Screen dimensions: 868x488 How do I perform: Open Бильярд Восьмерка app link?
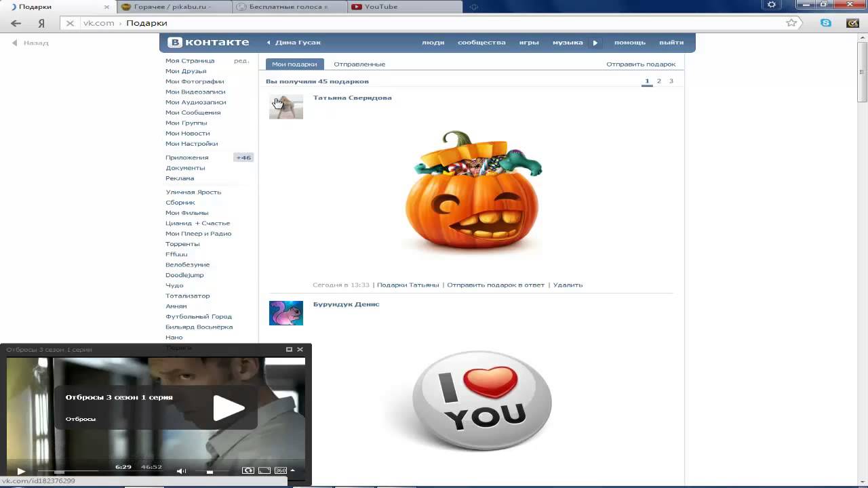tap(199, 327)
